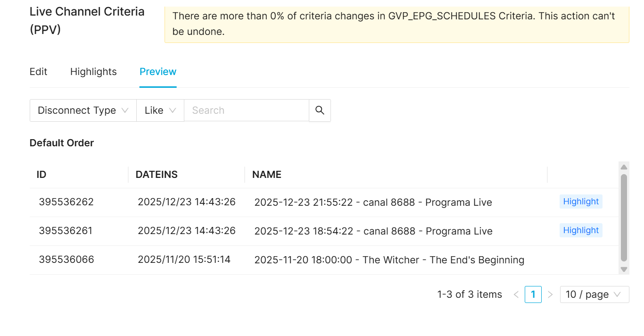Open the Like operator dropdown
The width and height of the screenshot is (644, 336).
click(160, 110)
